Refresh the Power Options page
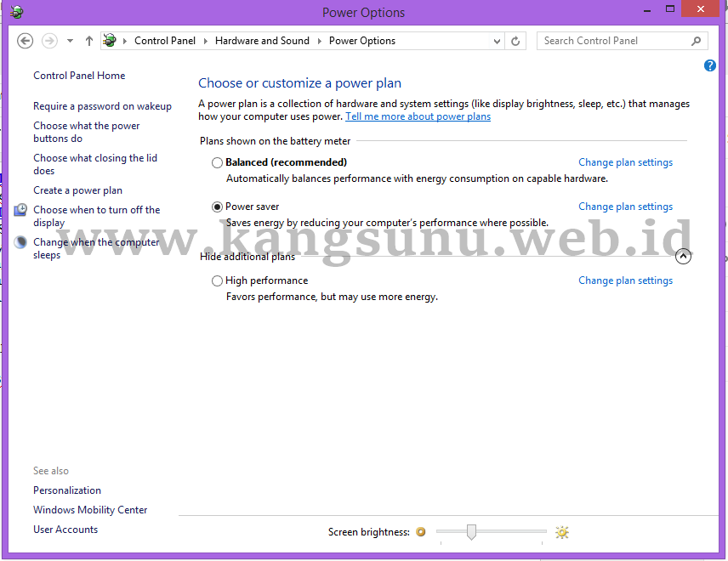This screenshot has width=728, height=561. coord(515,42)
